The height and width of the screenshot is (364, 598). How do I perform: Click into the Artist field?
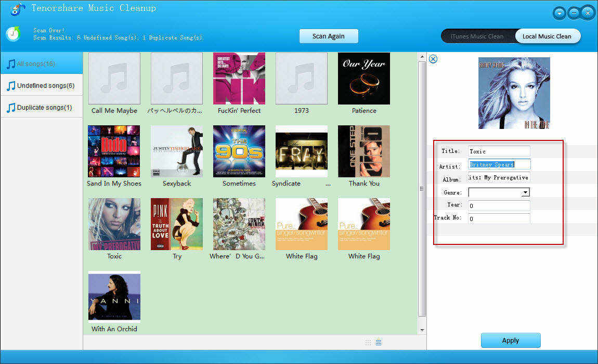499,164
